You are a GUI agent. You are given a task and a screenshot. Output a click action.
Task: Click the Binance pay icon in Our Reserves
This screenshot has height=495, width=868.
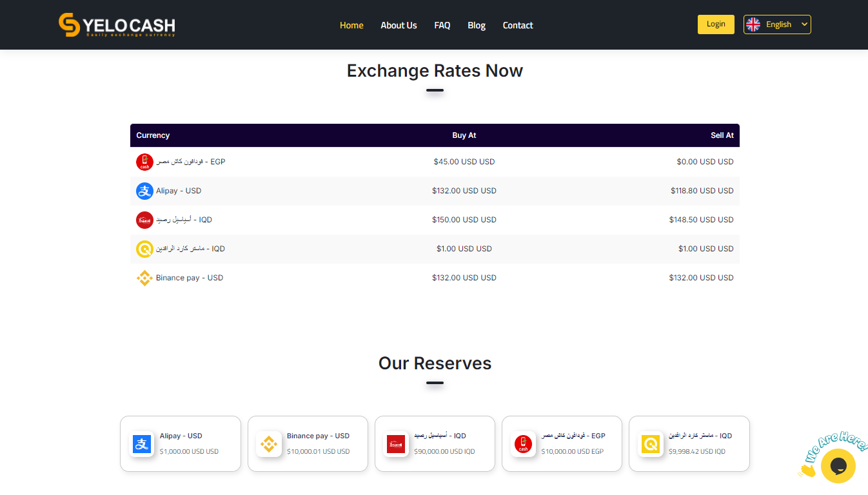(x=269, y=444)
